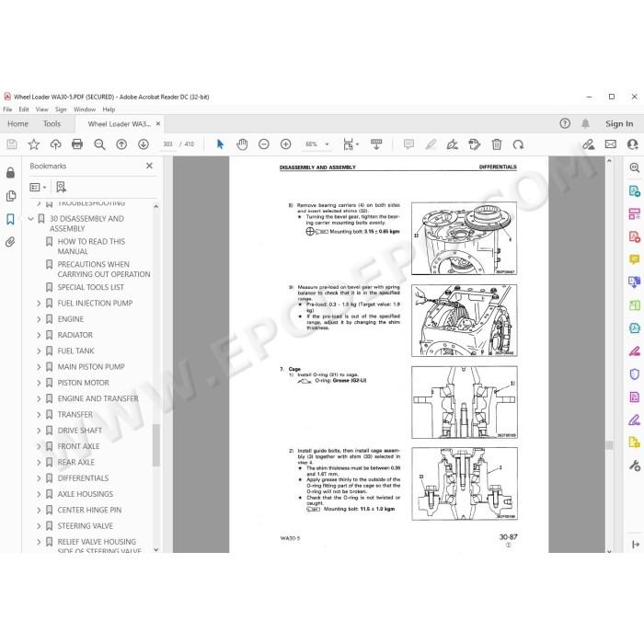Expand the MAIN PISTON PUMP bookmark
This screenshot has height=644, width=644.
click(39, 367)
